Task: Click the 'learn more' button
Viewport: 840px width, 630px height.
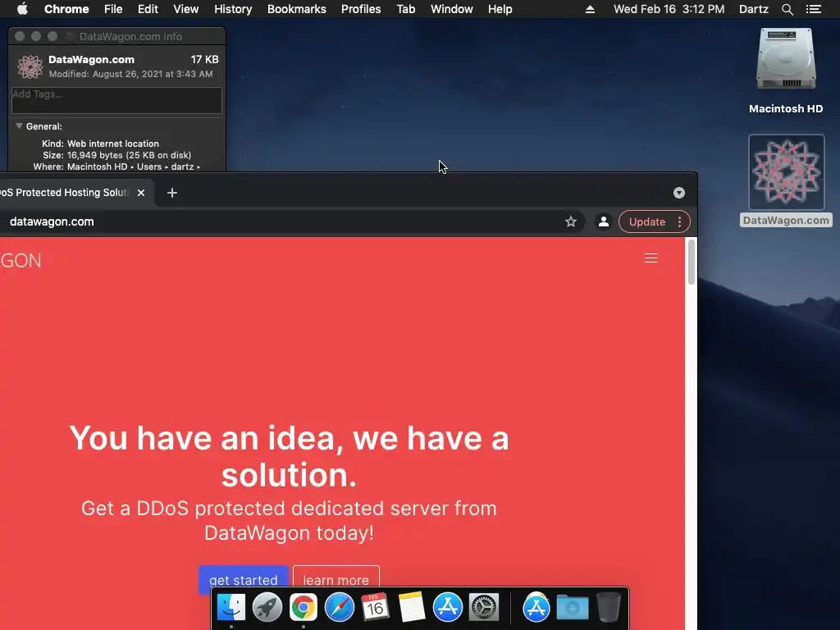Action: click(336, 580)
